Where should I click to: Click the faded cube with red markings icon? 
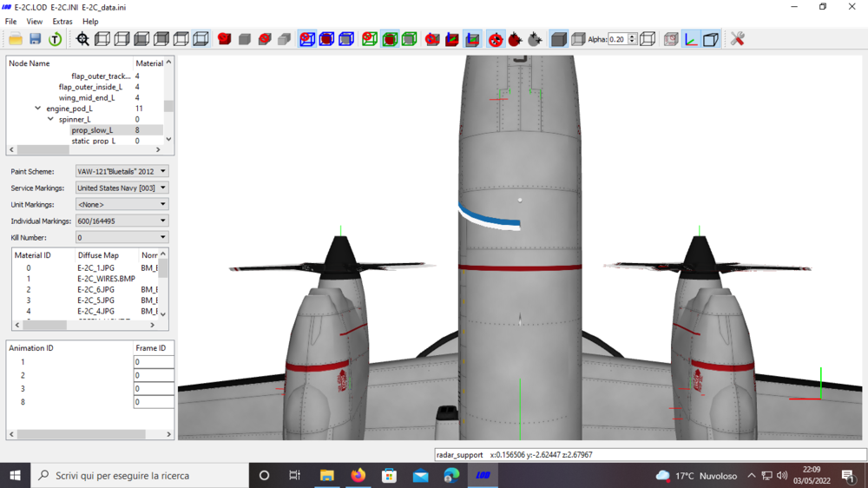point(671,39)
